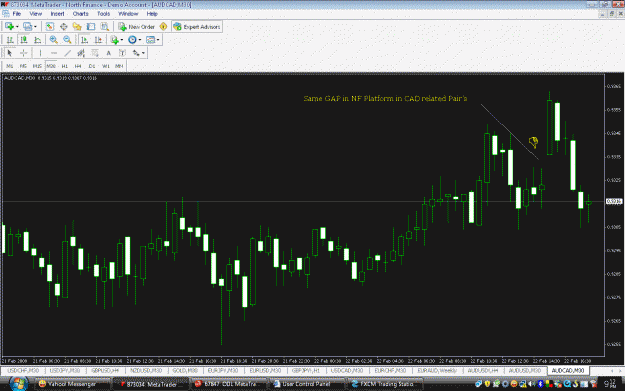Launch MetaEditor with yellow diamond icon
The height and width of the screenshot is (391, 625).
pyautogui.click(x=163, y=27)
